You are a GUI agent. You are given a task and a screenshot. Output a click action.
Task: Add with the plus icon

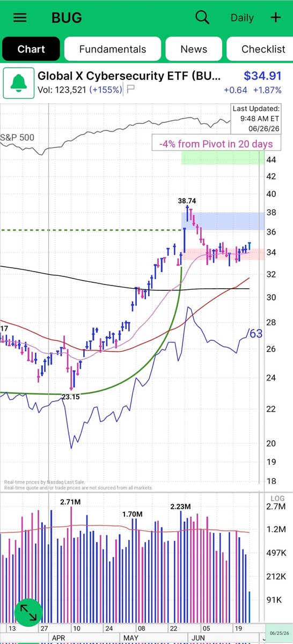coord(275,17)
